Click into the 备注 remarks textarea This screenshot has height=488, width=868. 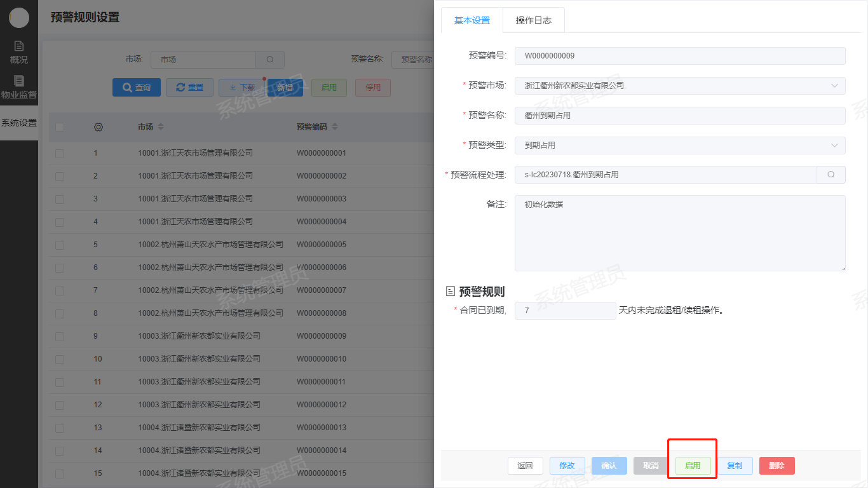point(680,233)
